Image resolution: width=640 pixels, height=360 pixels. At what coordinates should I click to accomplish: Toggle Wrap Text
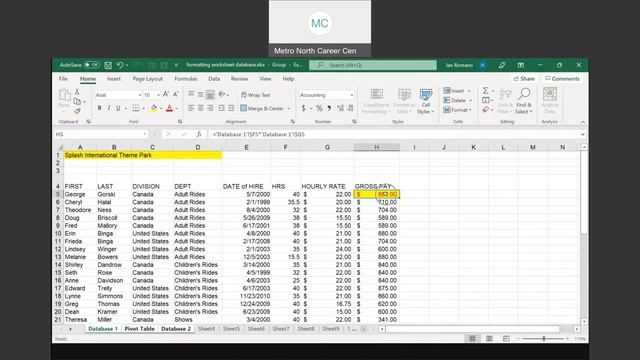click(256, 95)
